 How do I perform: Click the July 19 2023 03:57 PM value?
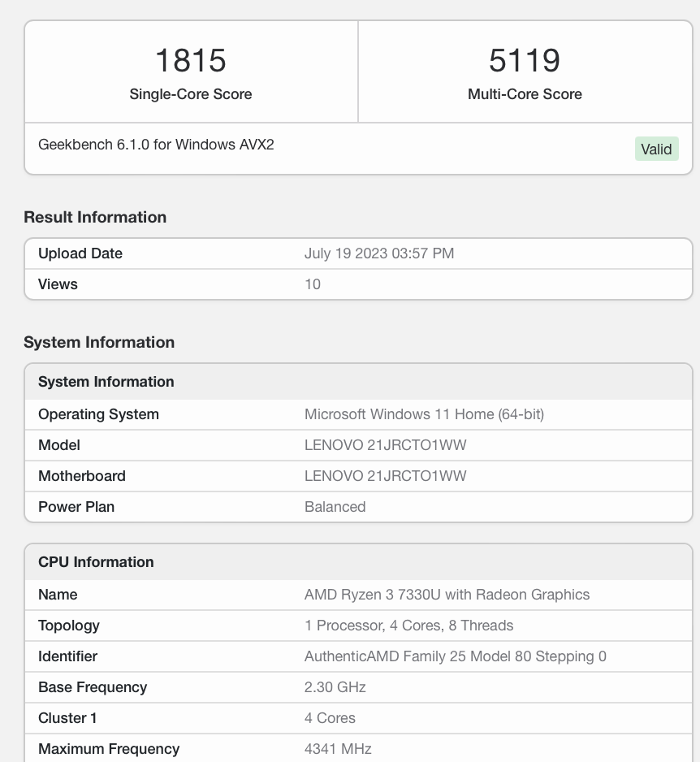point(379,253)
